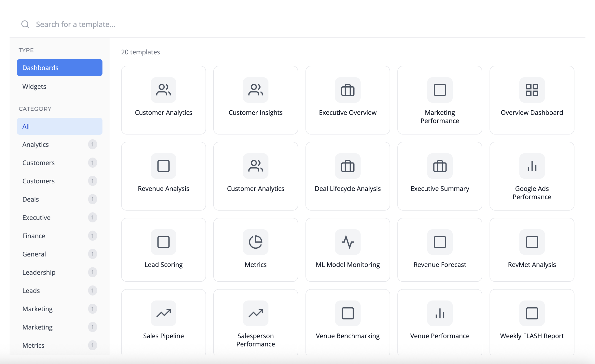595x364 pixels.
Task: Click Deal Lifecycle Analysis briefcase icon
Action: coord(347,166)
